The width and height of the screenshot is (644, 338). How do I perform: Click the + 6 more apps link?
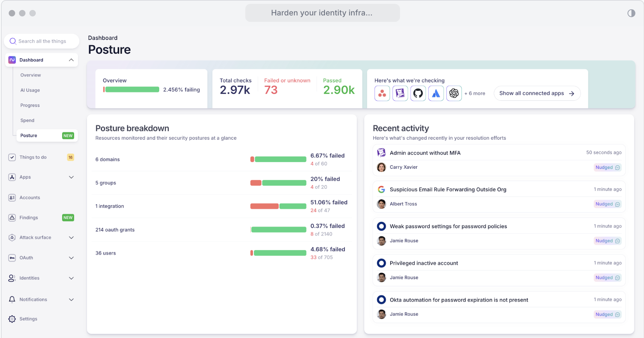tap(475, 94)
